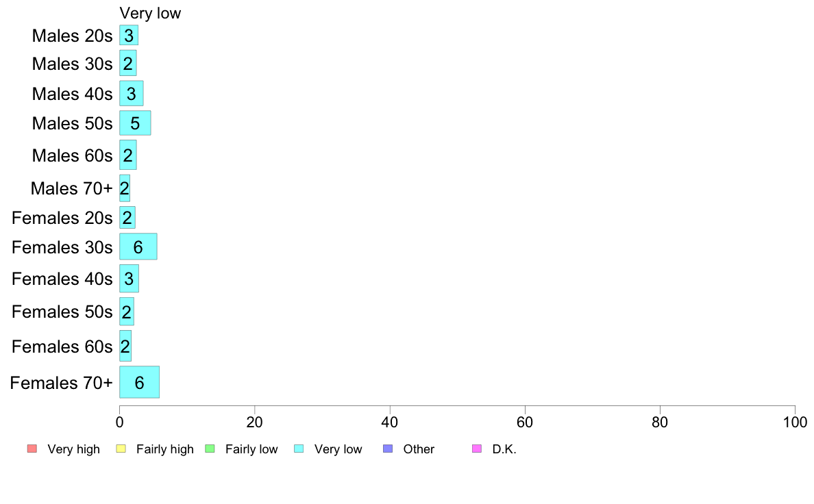Screen dimensions: 814x504
Task: Click the Fairly high yellow legend swatch
Action: [x=121, y=449]
